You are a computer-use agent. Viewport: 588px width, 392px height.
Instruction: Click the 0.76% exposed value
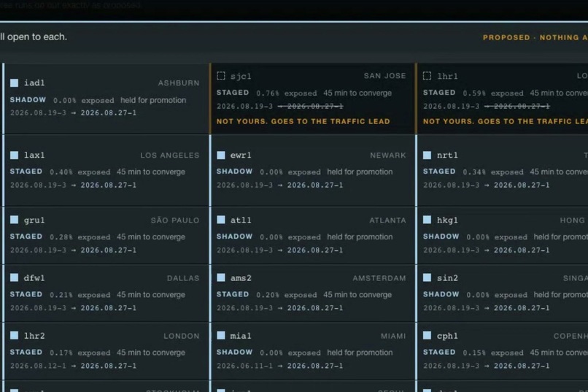pos(286,93)
